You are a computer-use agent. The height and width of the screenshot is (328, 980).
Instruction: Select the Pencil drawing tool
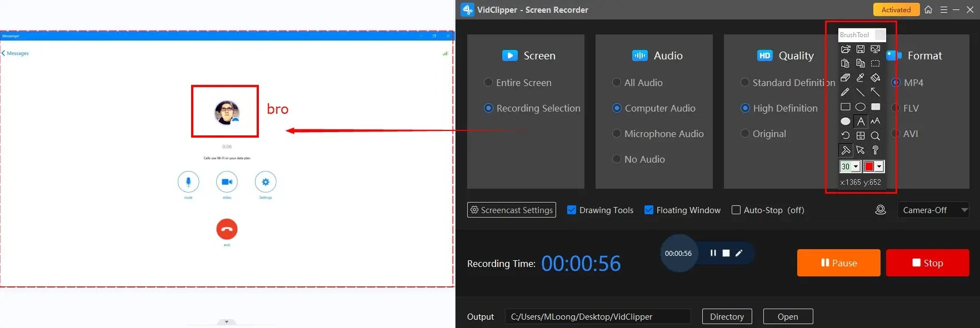(x=846, y=92)
